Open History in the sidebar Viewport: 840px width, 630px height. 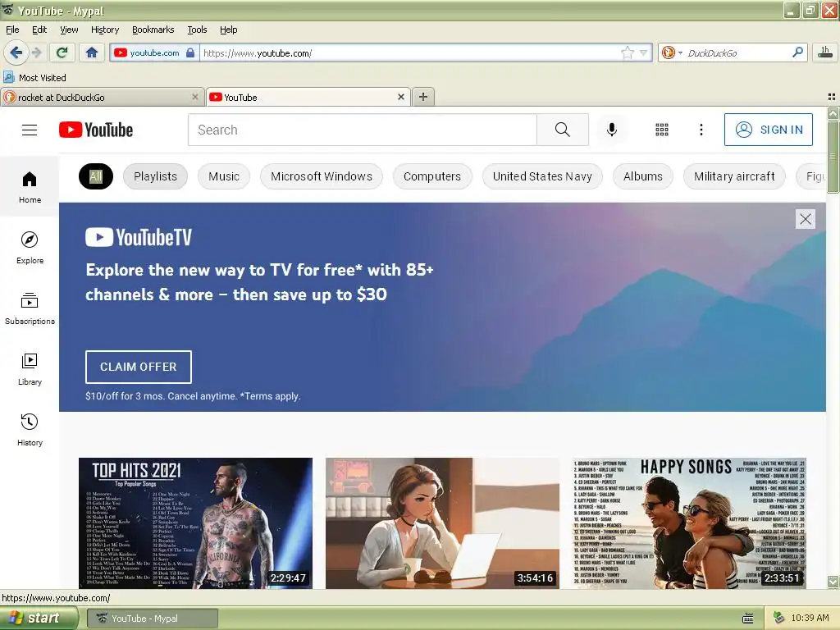(x=30, y=430)
